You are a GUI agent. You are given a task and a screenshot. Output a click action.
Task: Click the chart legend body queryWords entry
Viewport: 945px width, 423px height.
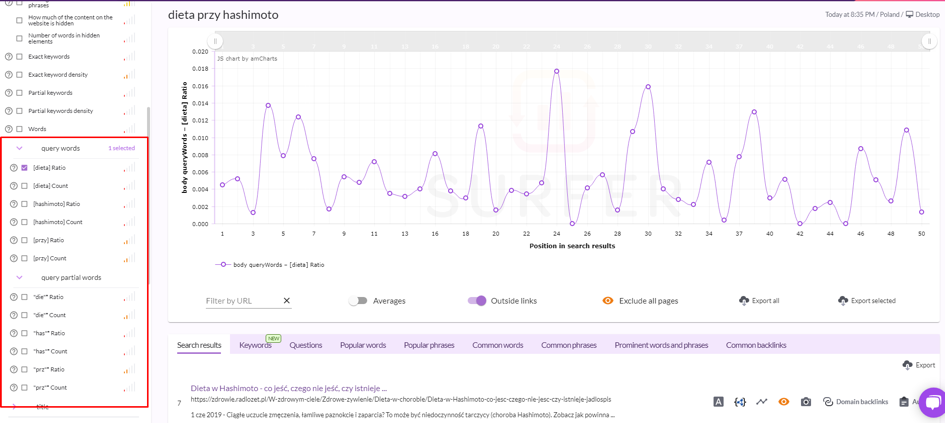point(271,265)
